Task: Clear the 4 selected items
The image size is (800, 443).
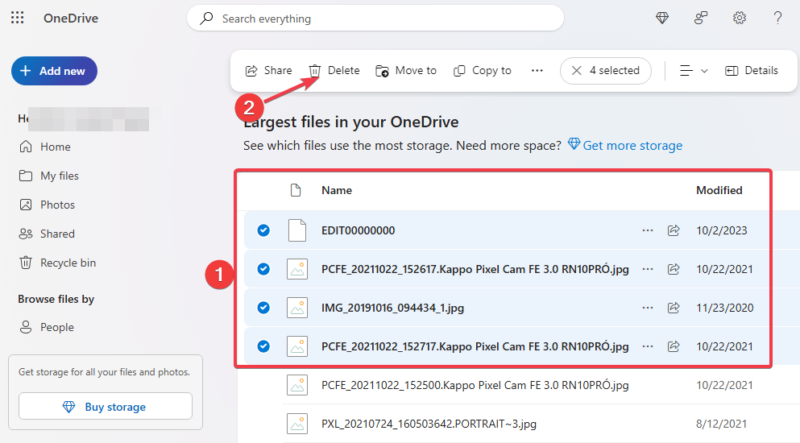Action: [x=606, y=70]
